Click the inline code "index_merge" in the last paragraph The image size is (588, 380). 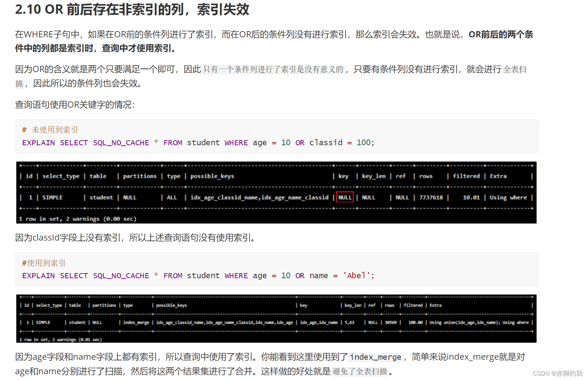tap(375, 357)
